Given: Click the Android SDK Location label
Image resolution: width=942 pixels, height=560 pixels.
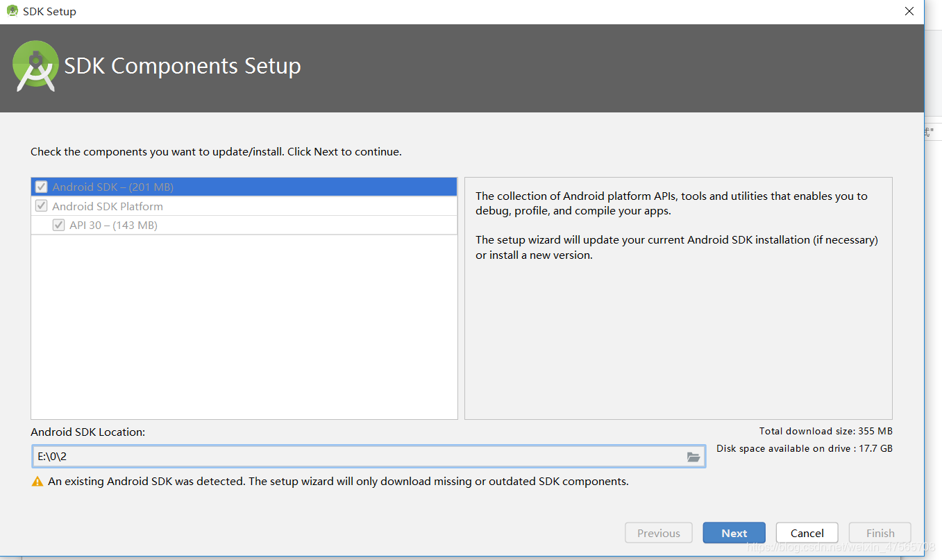Looking at the screenshot, I should click(x=88, y=432).
